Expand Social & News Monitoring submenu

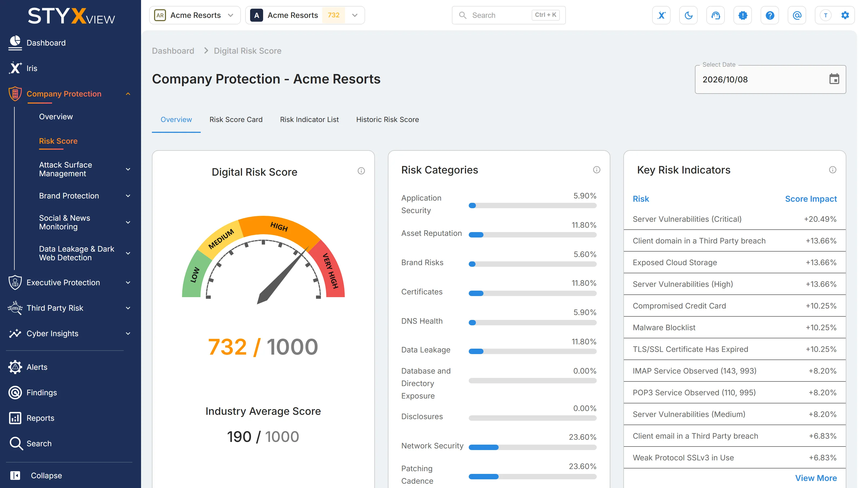(128, 222)
